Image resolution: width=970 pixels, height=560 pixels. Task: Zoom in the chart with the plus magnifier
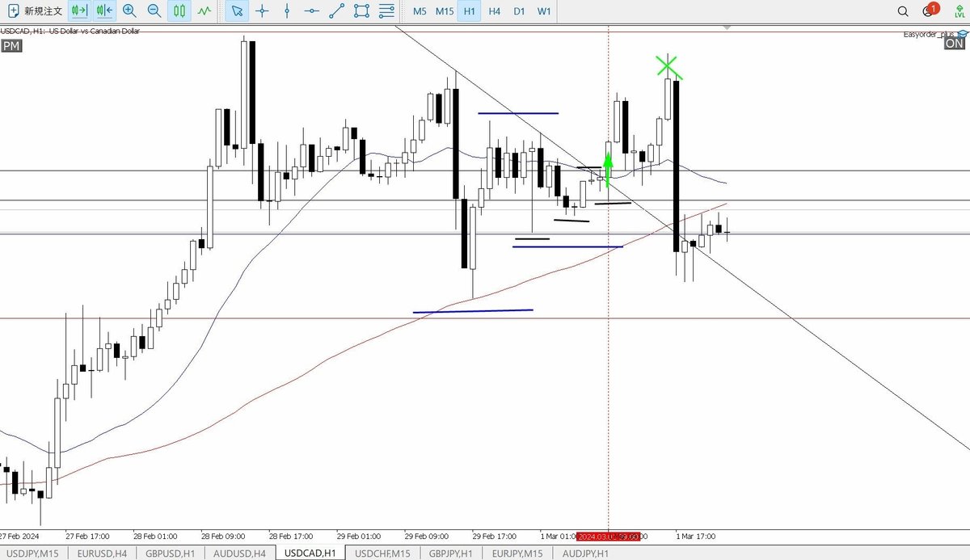129,11
